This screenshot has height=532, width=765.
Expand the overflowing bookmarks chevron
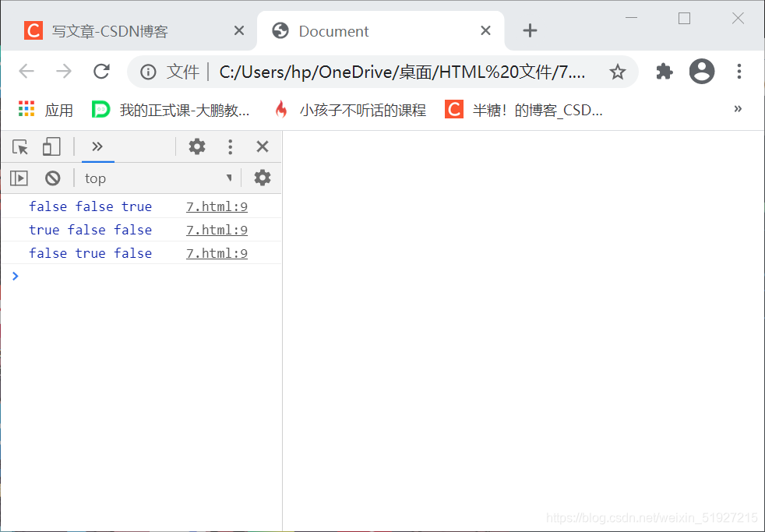[737, 109]
